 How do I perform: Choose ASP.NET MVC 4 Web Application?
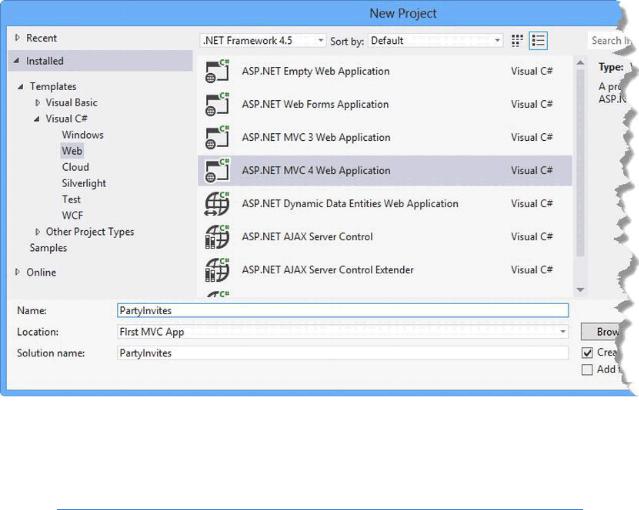(x=385, y=170)
